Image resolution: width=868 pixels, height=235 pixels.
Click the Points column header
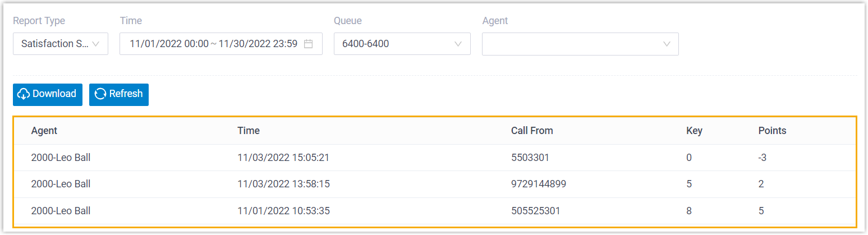[772, 131]
